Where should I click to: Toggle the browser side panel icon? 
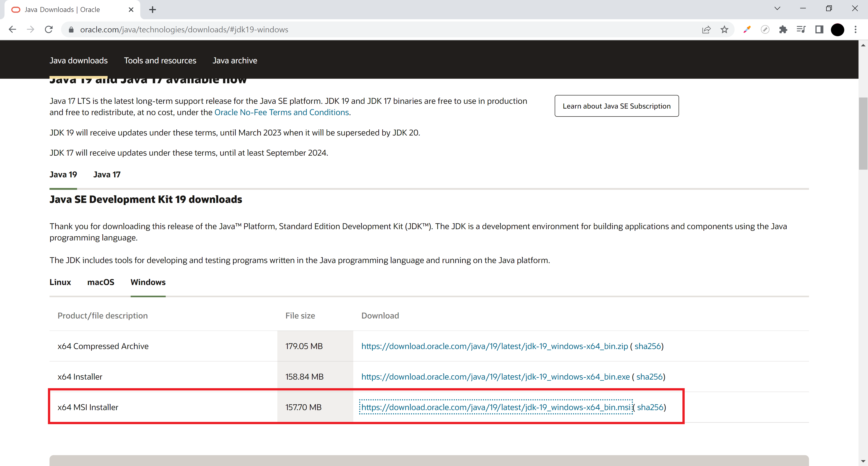click(819, 30)
